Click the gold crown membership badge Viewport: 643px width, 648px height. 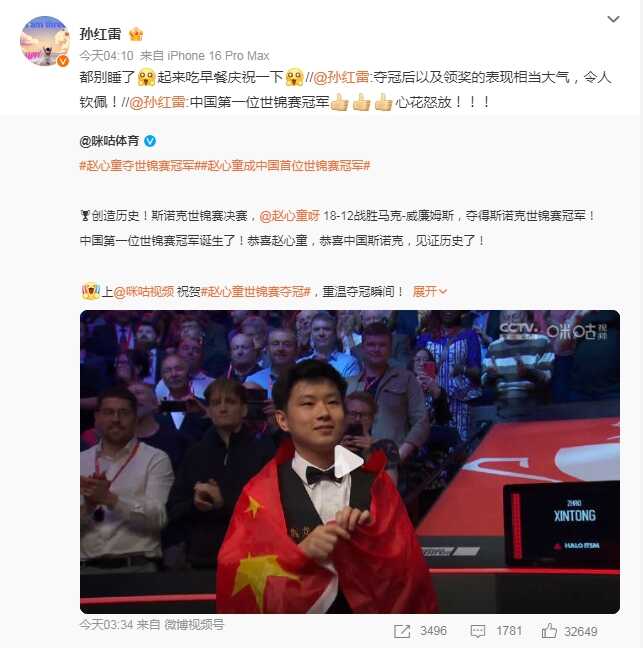(136, 34)
